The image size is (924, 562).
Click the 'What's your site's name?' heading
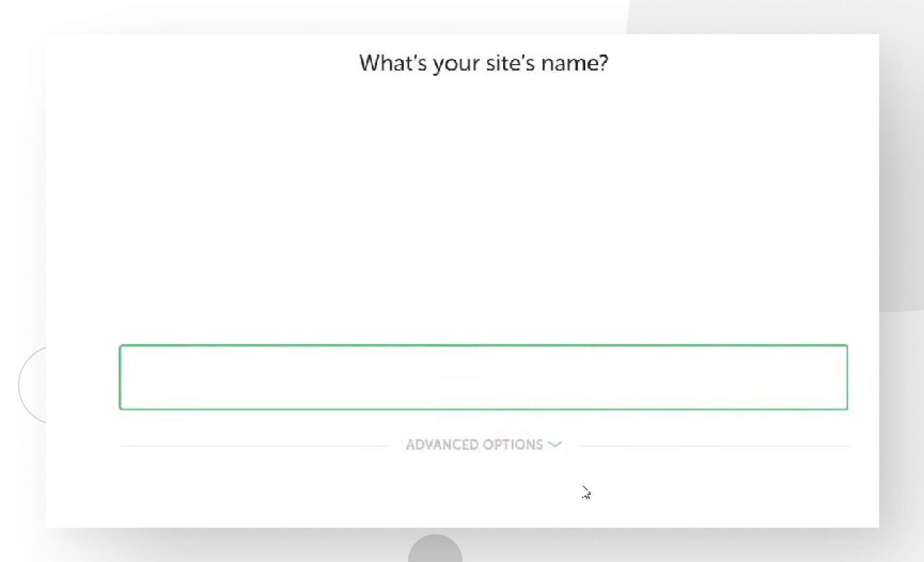tap(483, 63)
